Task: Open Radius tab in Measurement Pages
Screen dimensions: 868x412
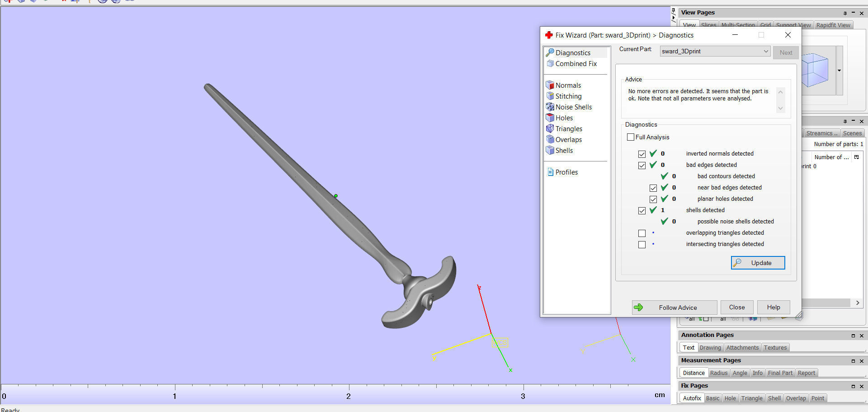Action: [719, 373]
